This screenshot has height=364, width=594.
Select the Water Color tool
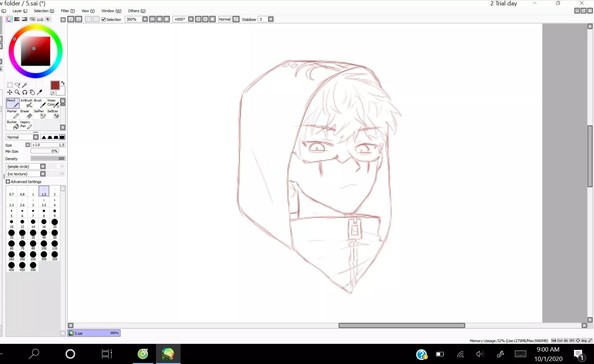pos(53,103)
